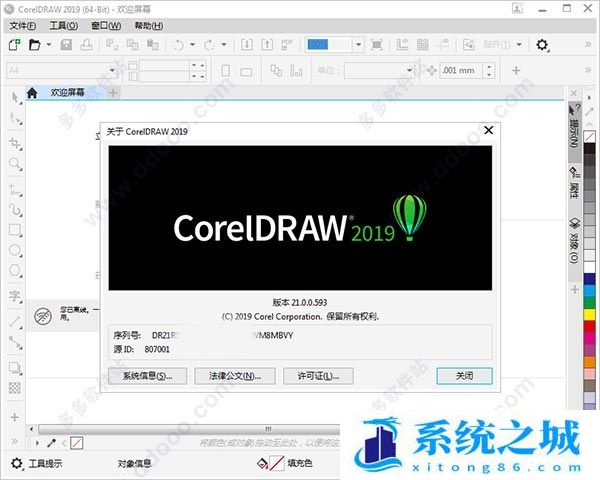The height and width of the screenshot is (480, 600).
Task: Expand the standard toolbar overflow chevron
Action: [x=588, y=45]
